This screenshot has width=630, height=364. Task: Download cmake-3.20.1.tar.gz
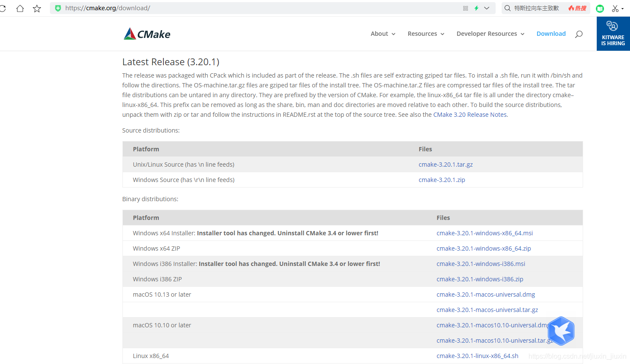pos(446,165)
